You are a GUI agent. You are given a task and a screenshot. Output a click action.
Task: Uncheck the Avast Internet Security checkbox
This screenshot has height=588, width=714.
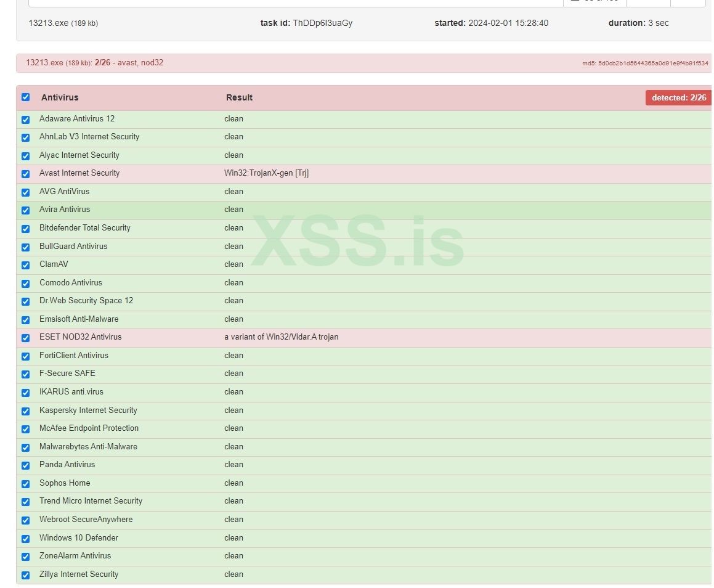tap(25, 174)
